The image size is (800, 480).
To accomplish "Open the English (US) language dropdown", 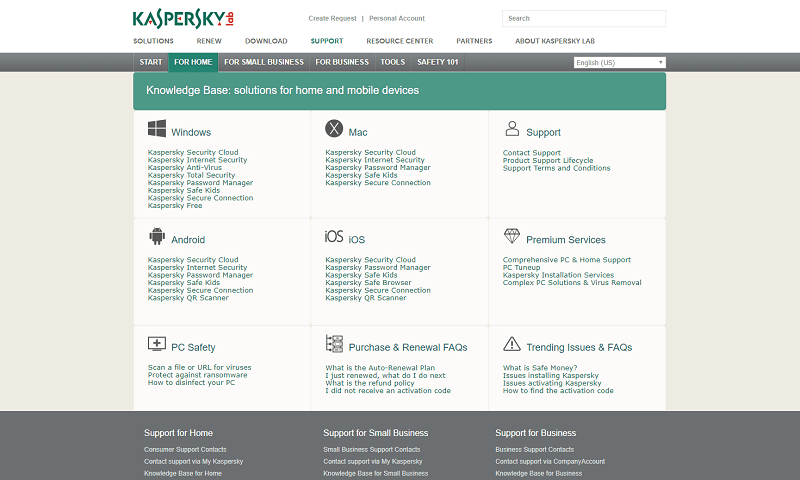I will pyautogui.click(x=619, y=62).
